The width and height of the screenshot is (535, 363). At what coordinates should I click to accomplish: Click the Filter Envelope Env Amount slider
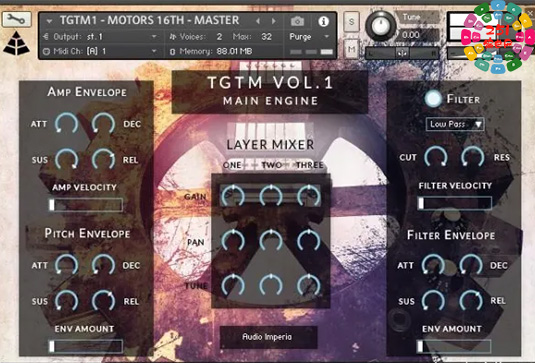point(454,346)
